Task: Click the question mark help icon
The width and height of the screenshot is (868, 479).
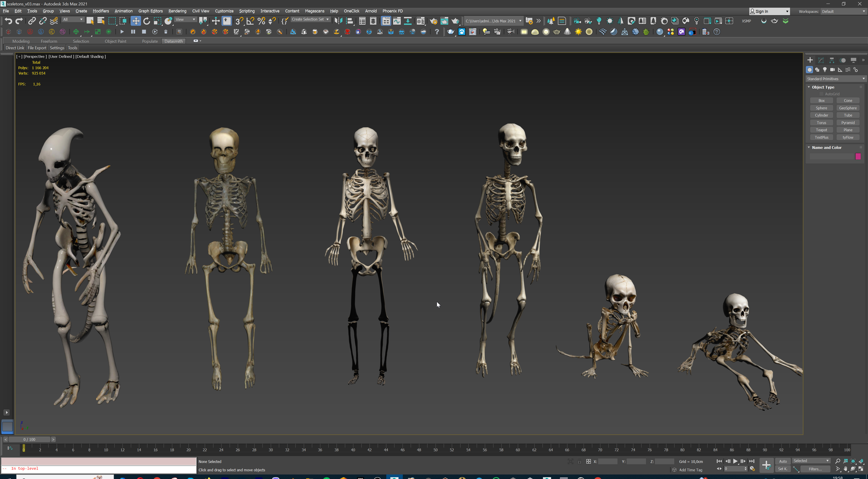Action: tap(437, 32)
